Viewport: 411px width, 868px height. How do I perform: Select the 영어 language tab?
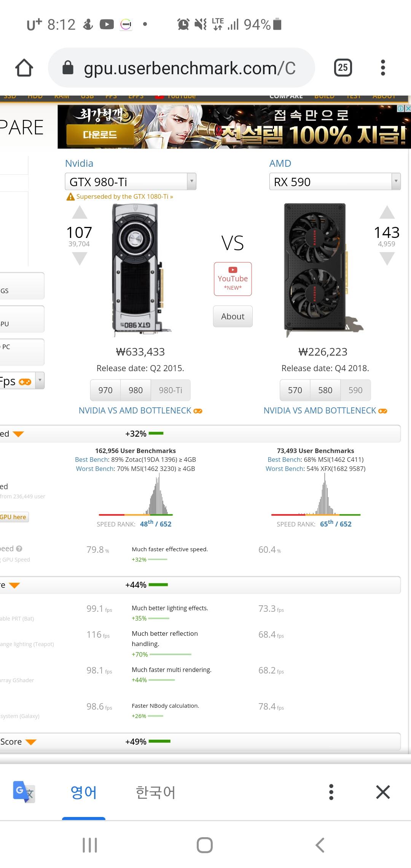point(84,792)
